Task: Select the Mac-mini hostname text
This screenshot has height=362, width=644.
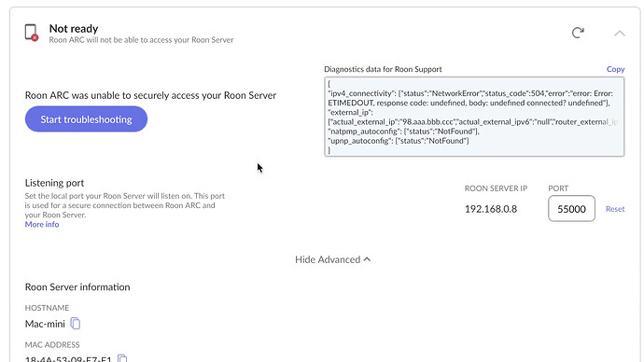Action: click(45, 324)
